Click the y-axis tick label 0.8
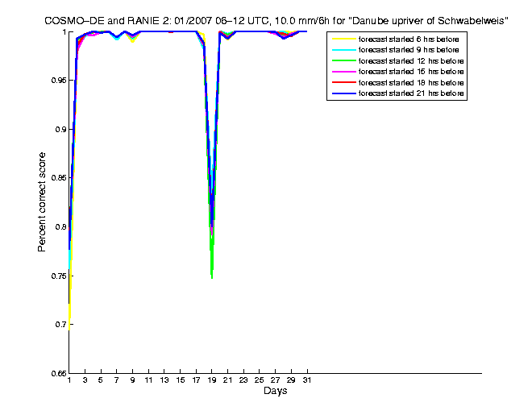The image size is (532, 419). coord(60,227)
